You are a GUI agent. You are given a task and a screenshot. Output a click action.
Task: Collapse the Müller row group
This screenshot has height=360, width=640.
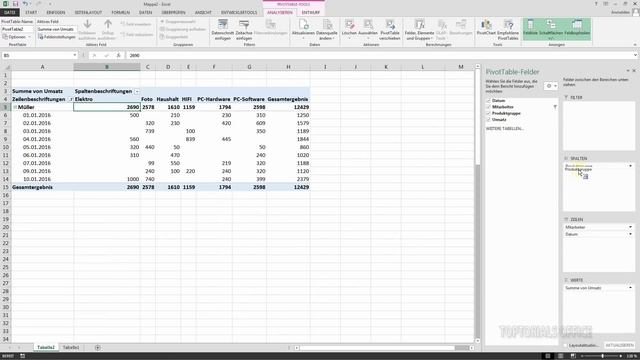pyautogui.click(x=15, y=107)
